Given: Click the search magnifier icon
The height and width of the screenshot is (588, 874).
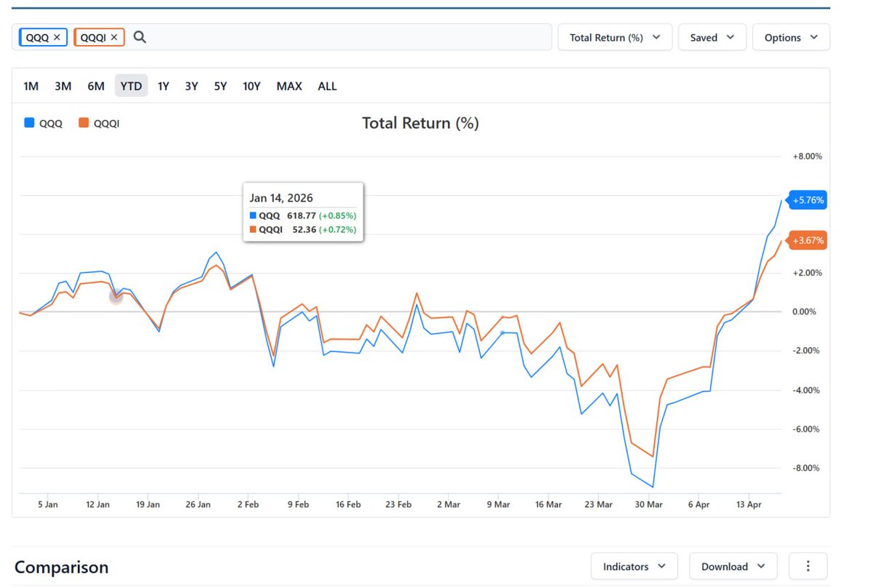Looking at the screenshot, I should tap(140, 37).
